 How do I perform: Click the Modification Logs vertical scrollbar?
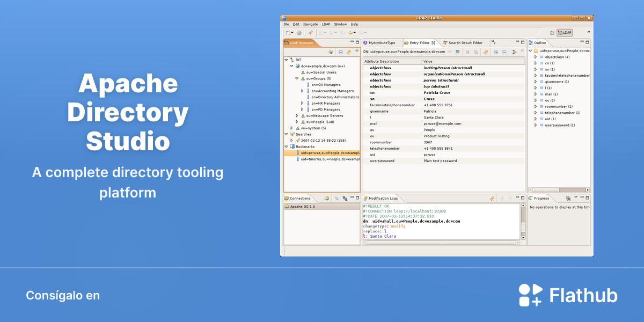pyautogui.click(x=523, y=221)
